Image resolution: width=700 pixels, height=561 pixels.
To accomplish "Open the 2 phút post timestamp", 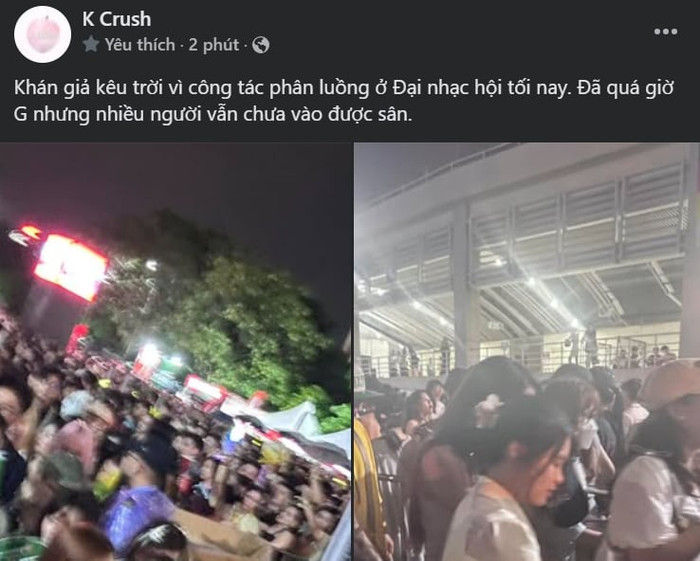I will [213, 45].
